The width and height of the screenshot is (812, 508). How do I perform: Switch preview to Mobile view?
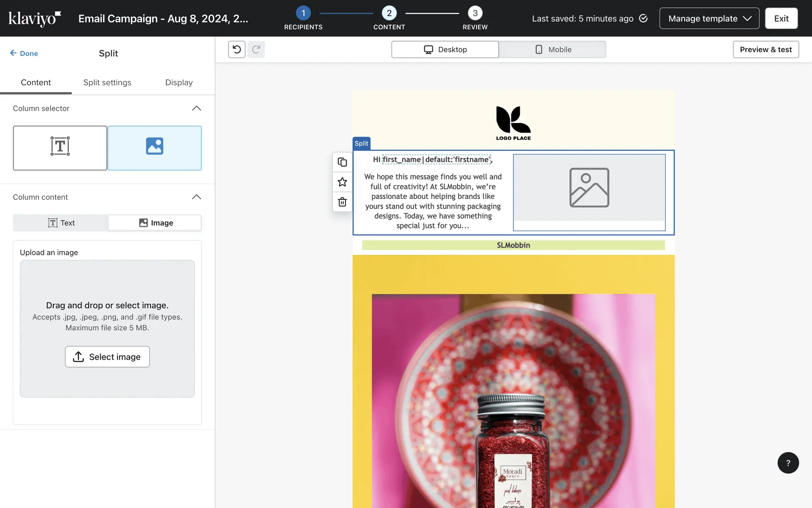[552, 50]
